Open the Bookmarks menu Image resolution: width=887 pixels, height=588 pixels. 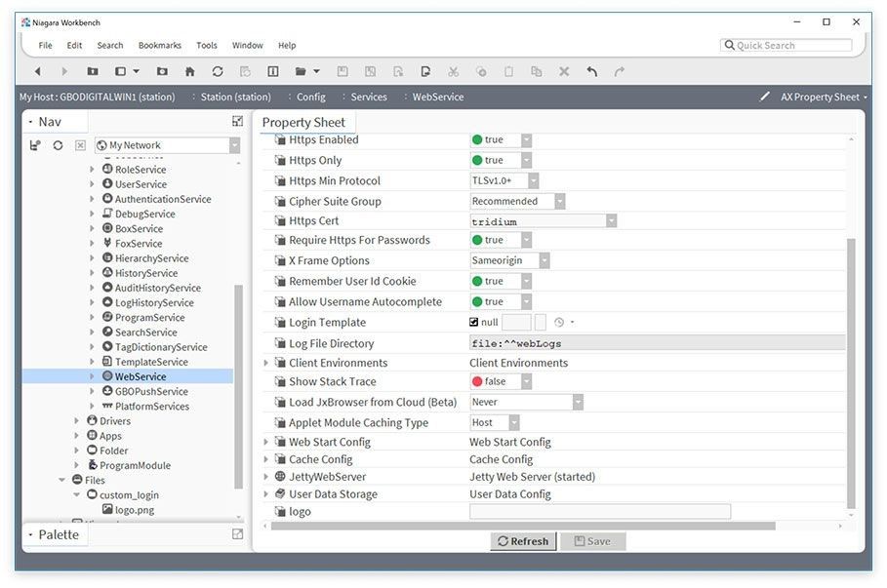pyautogui.click(x=160, y=45)
